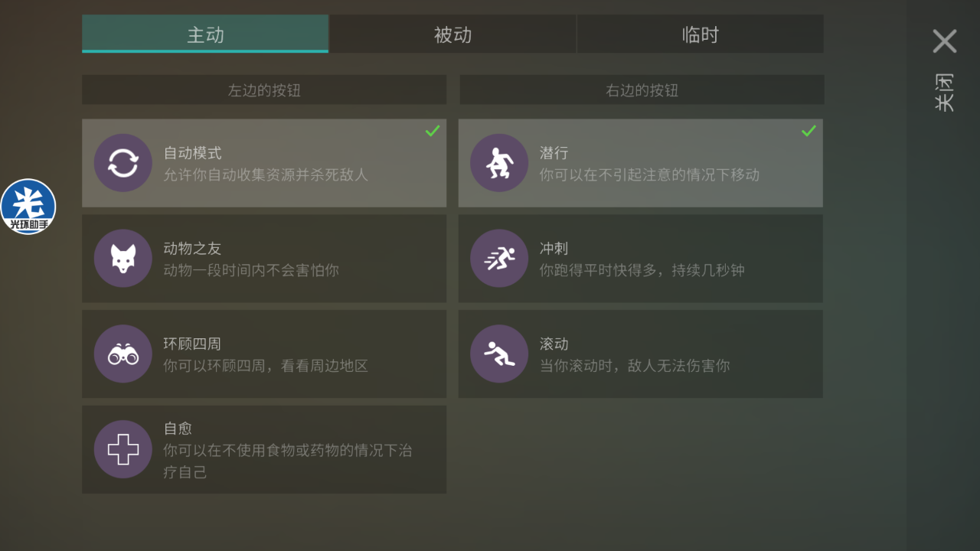Viewport: 980px width, 551px height.
Task: Open the 临时 tab
Action: click(700, 34)
